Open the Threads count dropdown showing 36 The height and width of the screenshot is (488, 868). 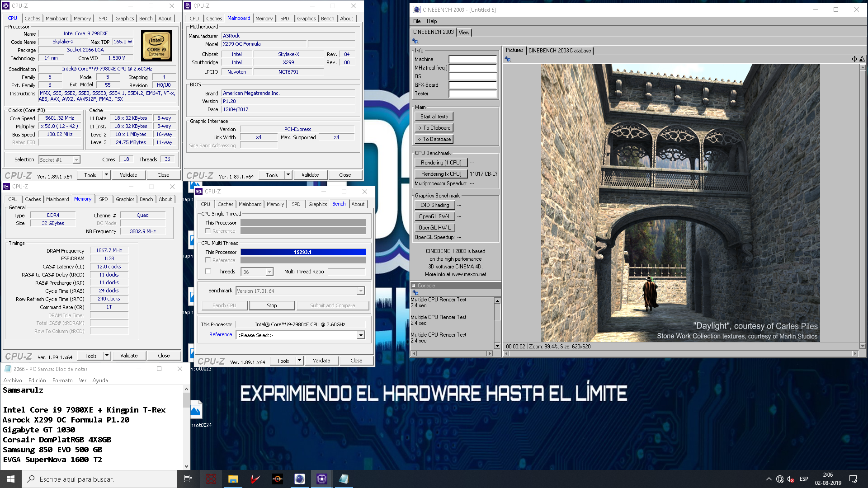click(x=269, y=272)
